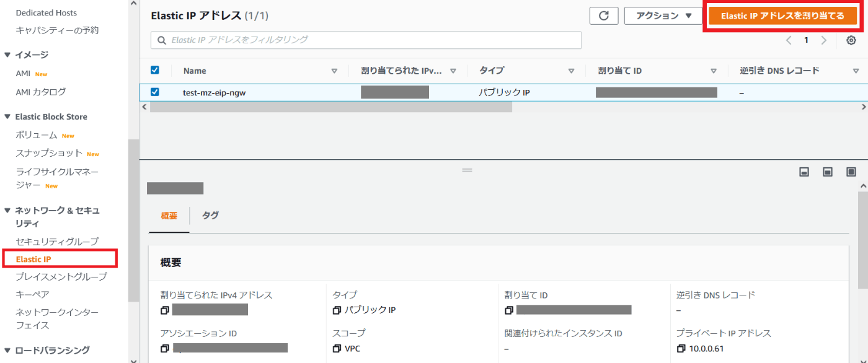Collapse the ネットワーク & セキュリティ section
Image resolution: width=868 pixels, height=363 pixels.
(x=7, y=211)
